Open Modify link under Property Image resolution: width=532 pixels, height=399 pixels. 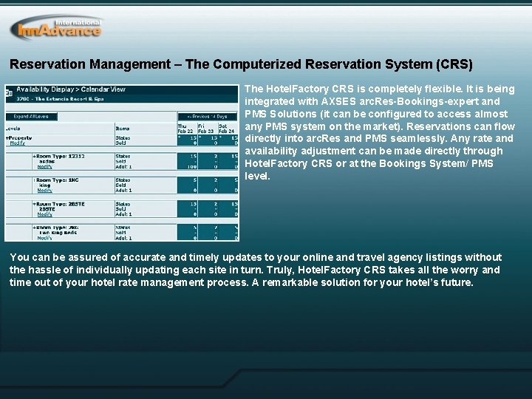[18, 143]
